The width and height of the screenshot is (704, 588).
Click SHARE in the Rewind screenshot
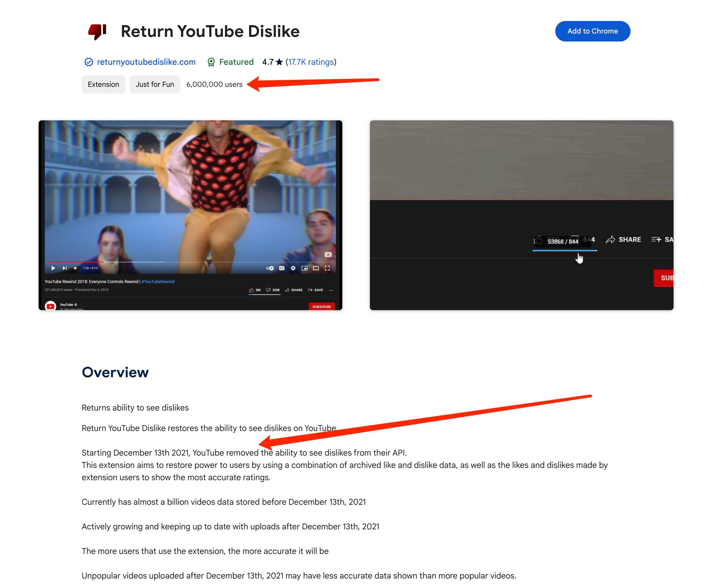pos(294,290)
